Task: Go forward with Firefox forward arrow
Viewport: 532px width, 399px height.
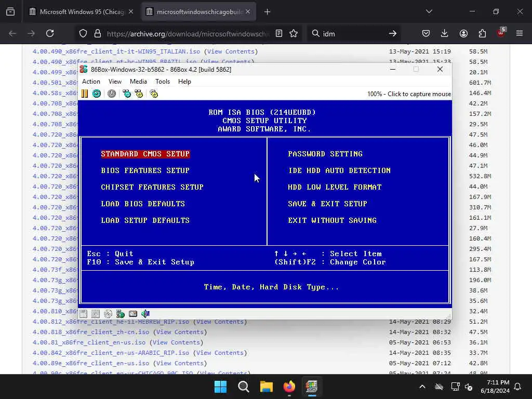Action: tap(31, 33)
